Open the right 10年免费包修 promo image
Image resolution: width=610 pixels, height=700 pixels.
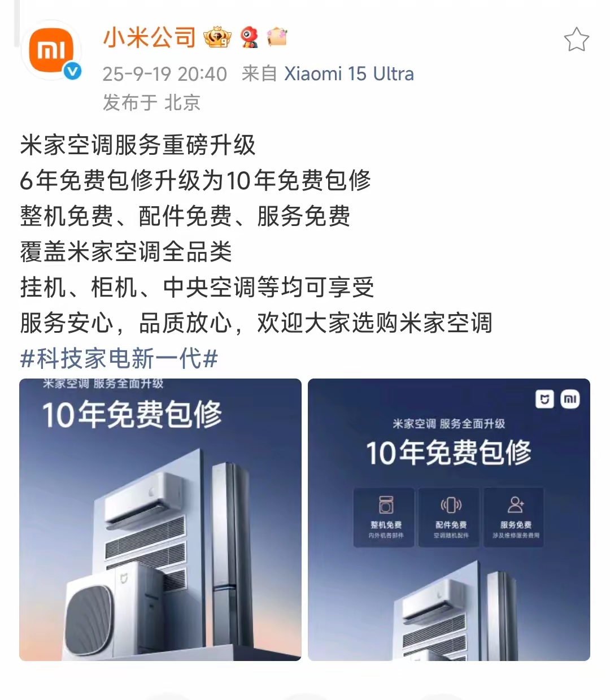(449, 519)
